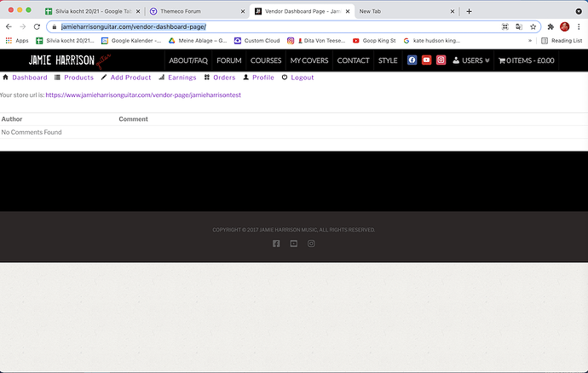Click the Facebook icon in the footer
This screenshot has height=373, width=588.
pyautogui.click(x=276, y=244)
